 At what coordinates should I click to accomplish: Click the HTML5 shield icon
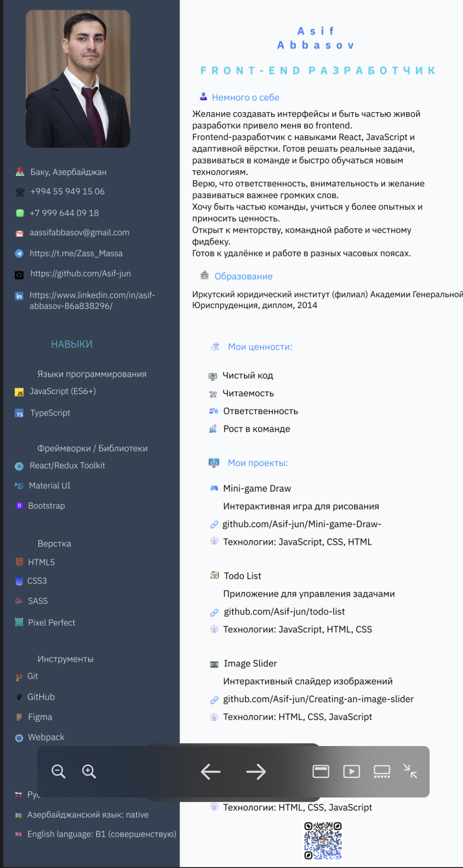[20, 562]
